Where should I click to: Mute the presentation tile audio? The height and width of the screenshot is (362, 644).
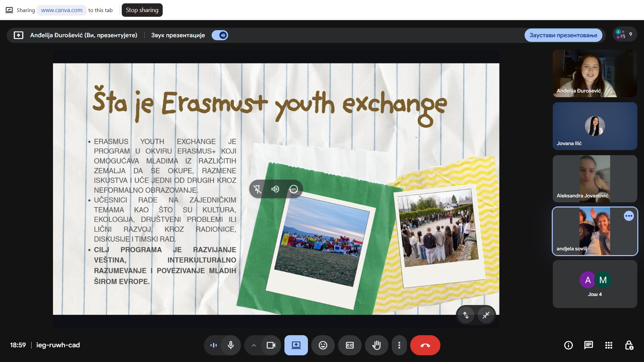275,189
